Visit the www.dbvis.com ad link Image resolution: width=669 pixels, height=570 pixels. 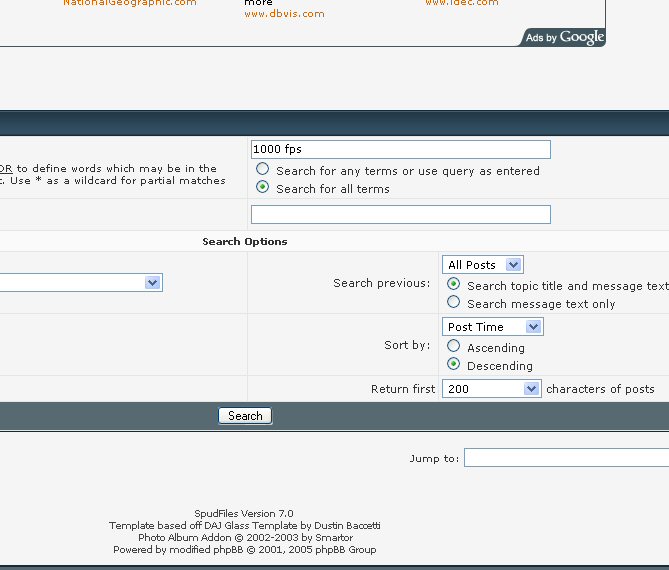[x=284, y=14]
